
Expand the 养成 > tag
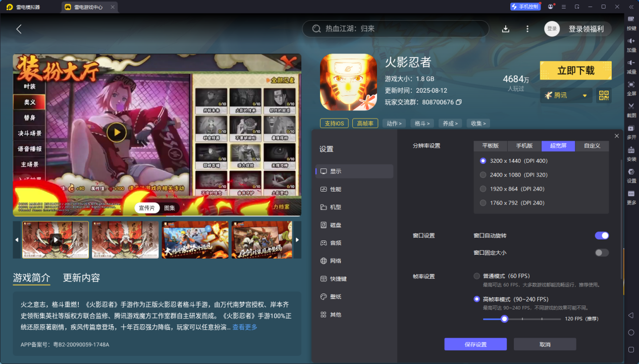click(x=450, y=124)
